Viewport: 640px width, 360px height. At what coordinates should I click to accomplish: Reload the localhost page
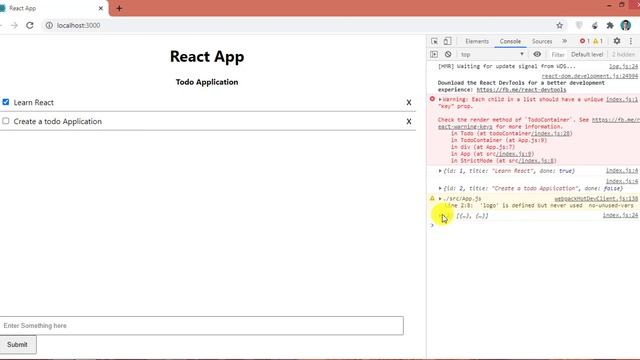pyautogui.click(x=30, y=25)
